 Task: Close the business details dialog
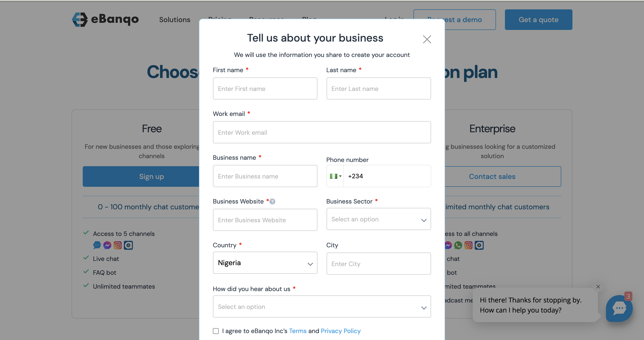pos(427,39)
